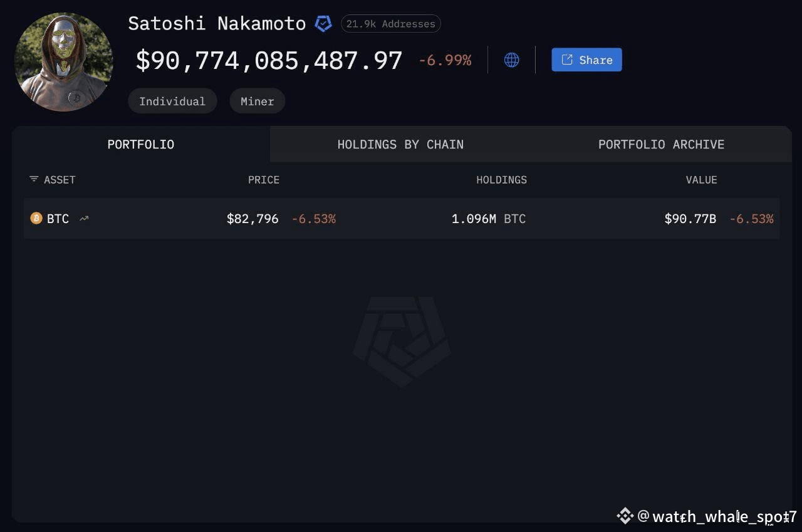Select the Individual tag

172,101
